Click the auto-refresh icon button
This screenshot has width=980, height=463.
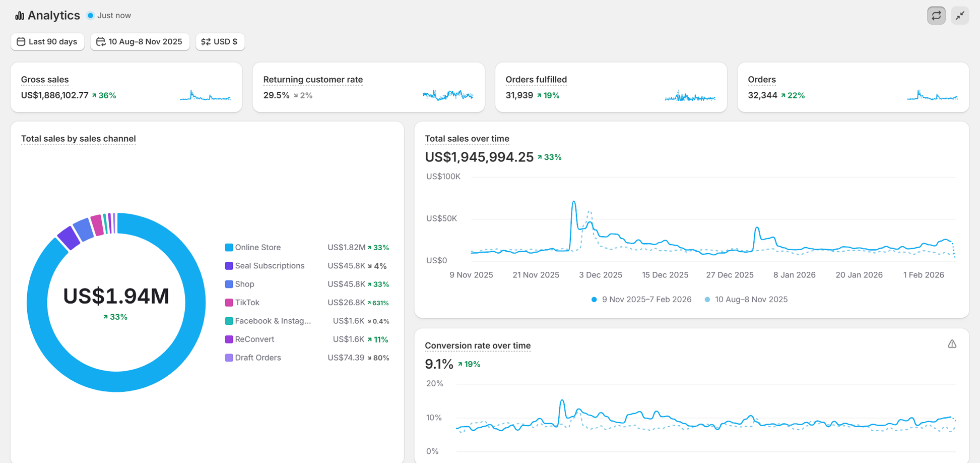coord(936,16)
